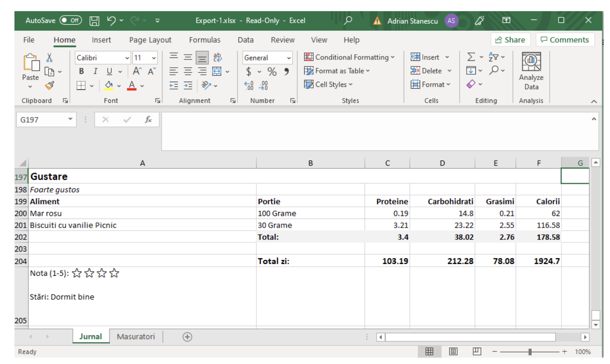This screenshot has height=364, width=610.
Task: Open Analyze Data tool
Action: (x=531, y=71)
